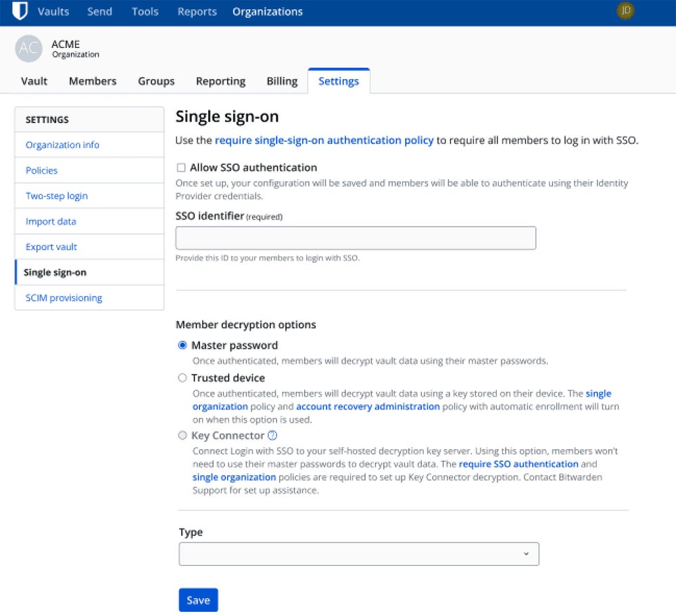Open the Reports menu

click(197, 11)
